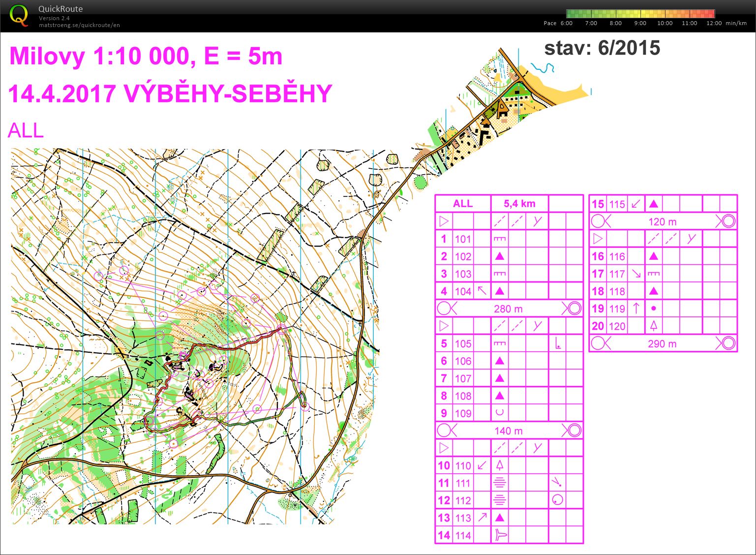Click the QuickRoute Q logo
756x555 pixels.
(19, 15)
